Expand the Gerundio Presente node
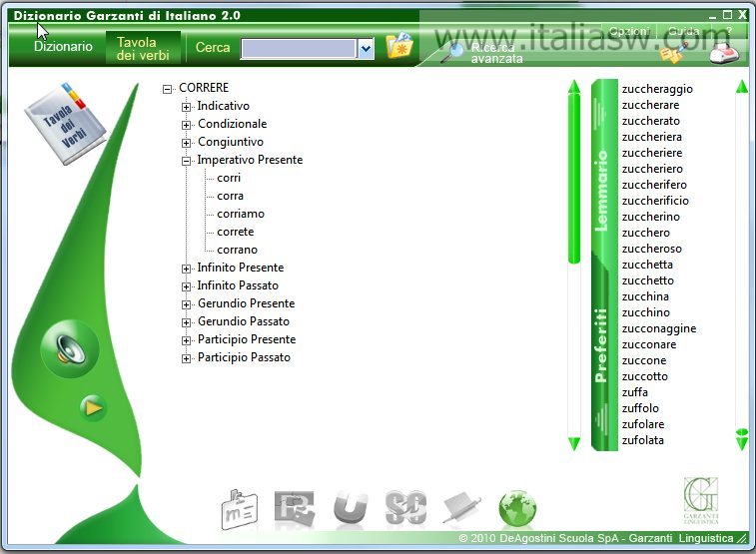This screenshot has height=554, width=756. (186, 304)
